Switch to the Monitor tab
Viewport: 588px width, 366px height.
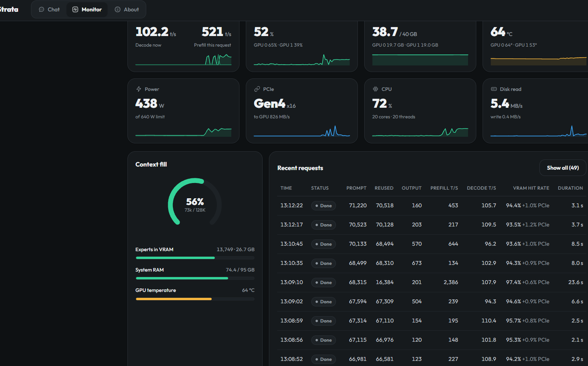pos(87,9)
